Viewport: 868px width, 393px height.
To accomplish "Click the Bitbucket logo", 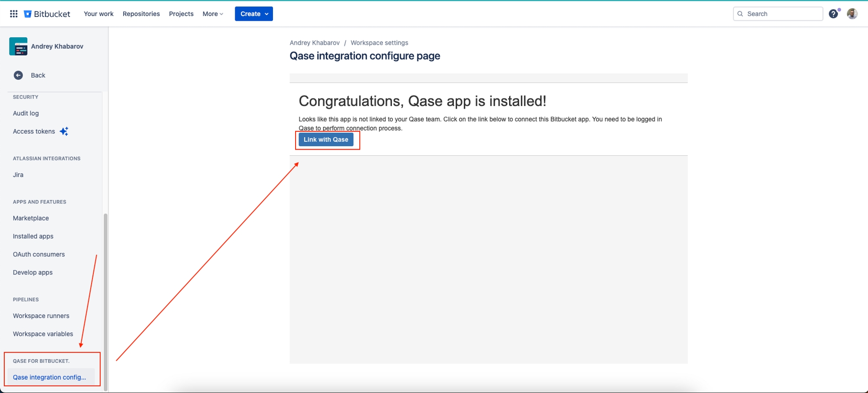I will [x=47, y=14].
